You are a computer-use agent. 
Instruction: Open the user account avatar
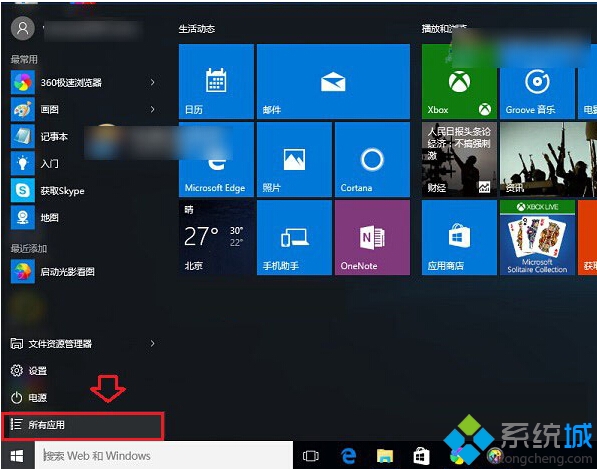point(23,28)
